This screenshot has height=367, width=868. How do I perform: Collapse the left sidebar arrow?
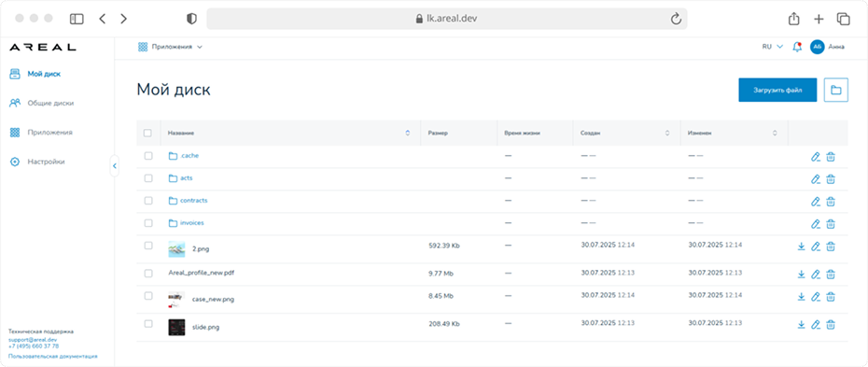[x=115, y=165]
